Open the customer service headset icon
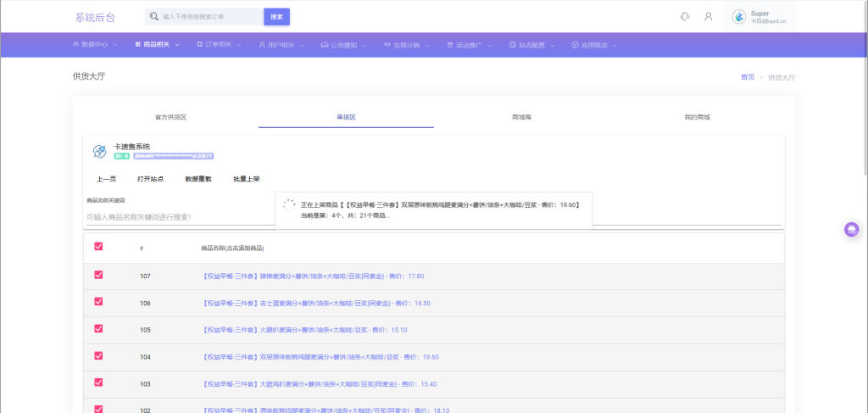868x413 pixels. pyautogui.click(x=685, y=17)
